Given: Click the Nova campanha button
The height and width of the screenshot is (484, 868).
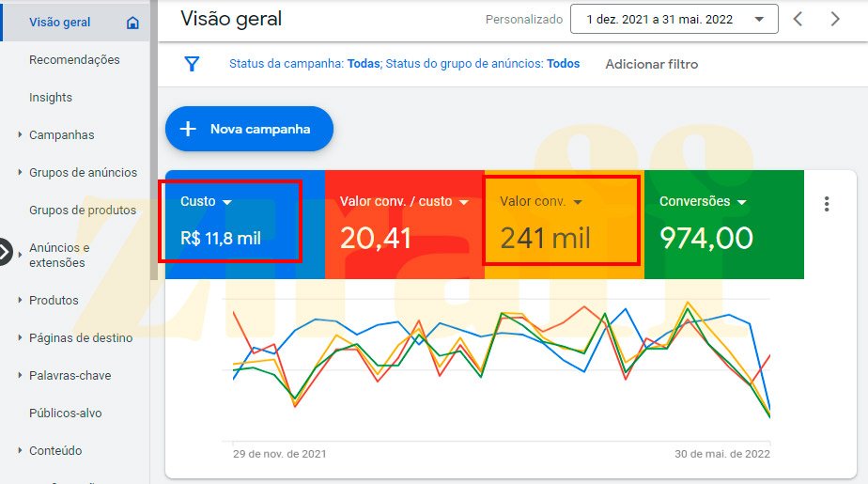Looking at the screenshot, I should point(249,129).
